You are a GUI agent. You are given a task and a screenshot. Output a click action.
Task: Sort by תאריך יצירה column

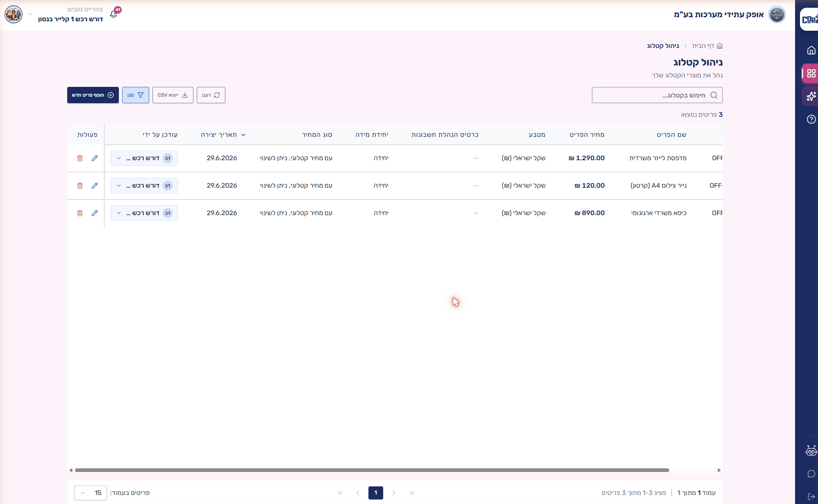pyautogui.click(x=223, y=135)
